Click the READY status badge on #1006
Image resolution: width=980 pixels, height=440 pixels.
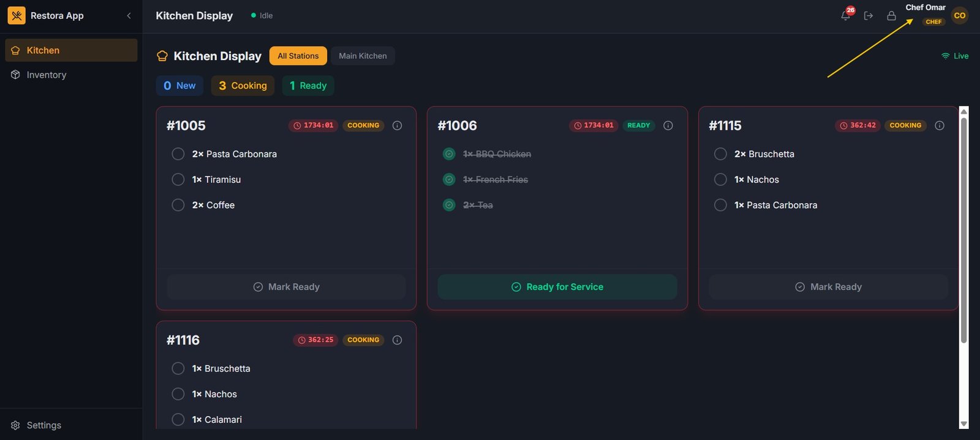pos(639,125)
